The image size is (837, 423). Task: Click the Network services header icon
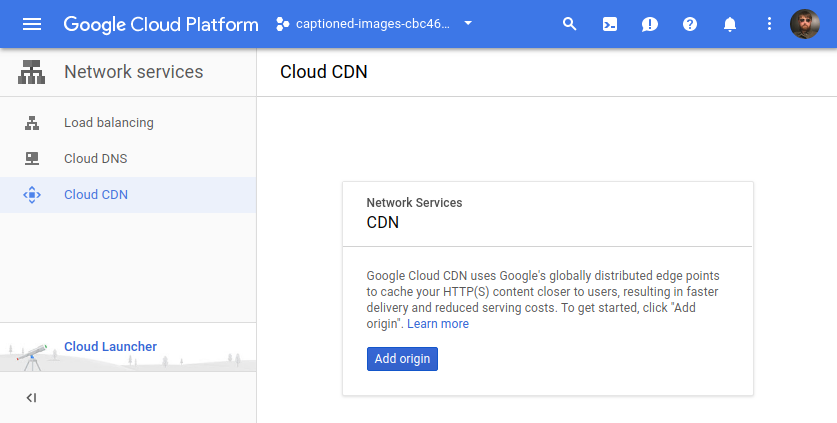point(32,72)
